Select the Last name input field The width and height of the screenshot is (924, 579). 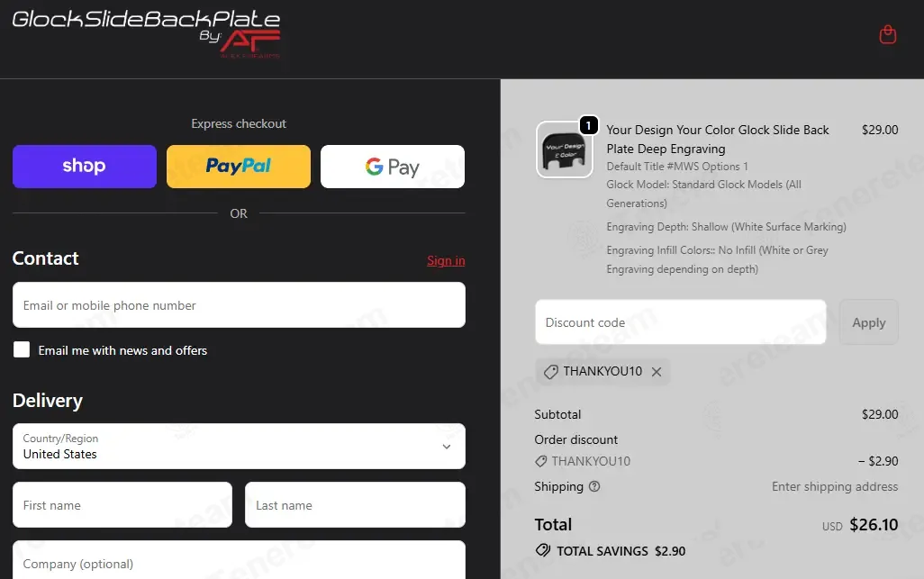[x=355, y=505]
